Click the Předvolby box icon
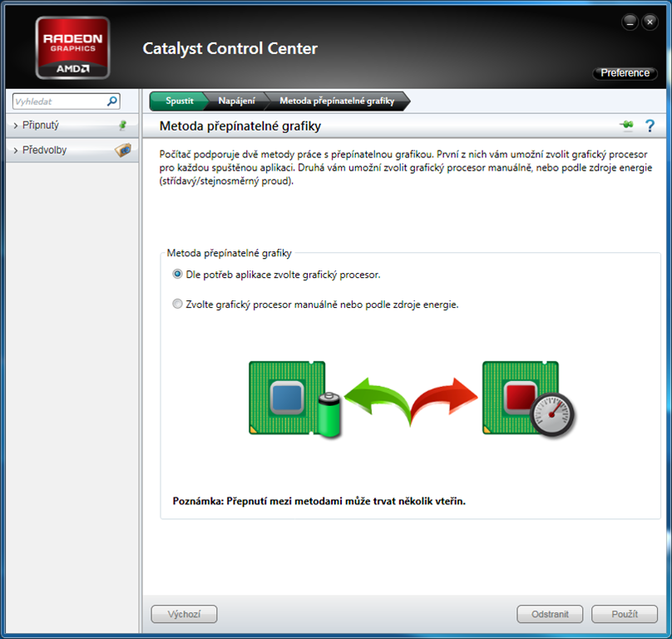 click(x=122, y=151)
